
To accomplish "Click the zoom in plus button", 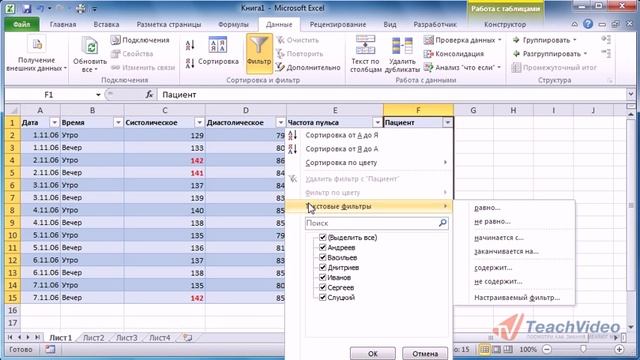I will [619, 349].
